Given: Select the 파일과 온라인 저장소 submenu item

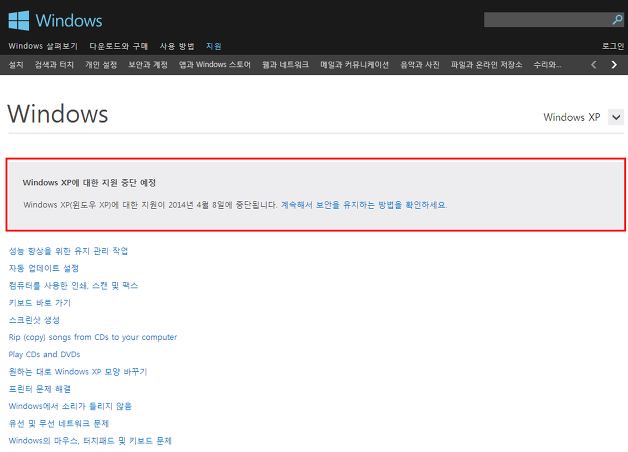Looking at the screenshot, I should 487,65.
